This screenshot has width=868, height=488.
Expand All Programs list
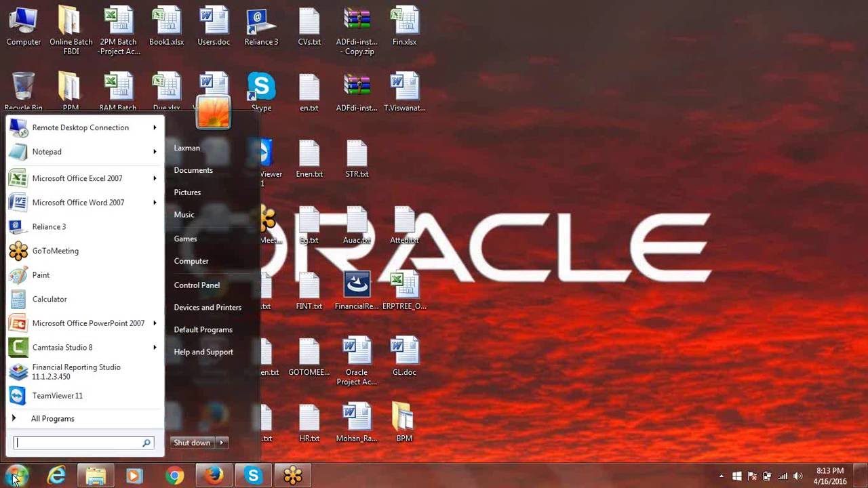85,419
